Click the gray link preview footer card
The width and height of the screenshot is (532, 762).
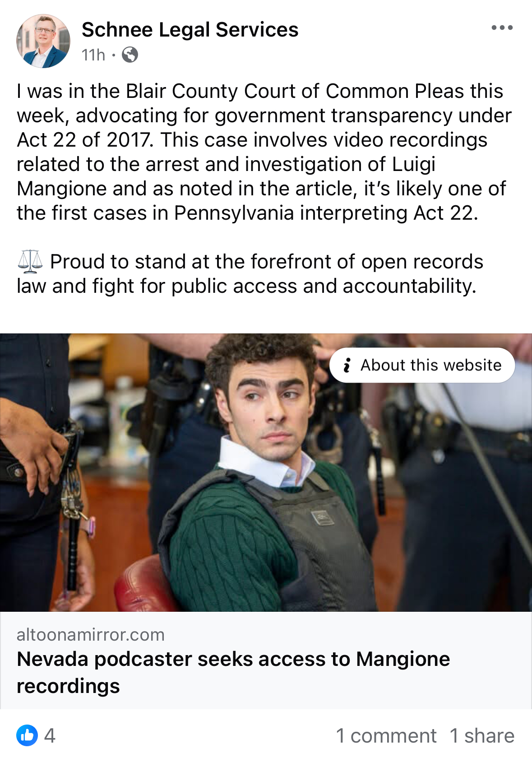(x=266, y=660)
